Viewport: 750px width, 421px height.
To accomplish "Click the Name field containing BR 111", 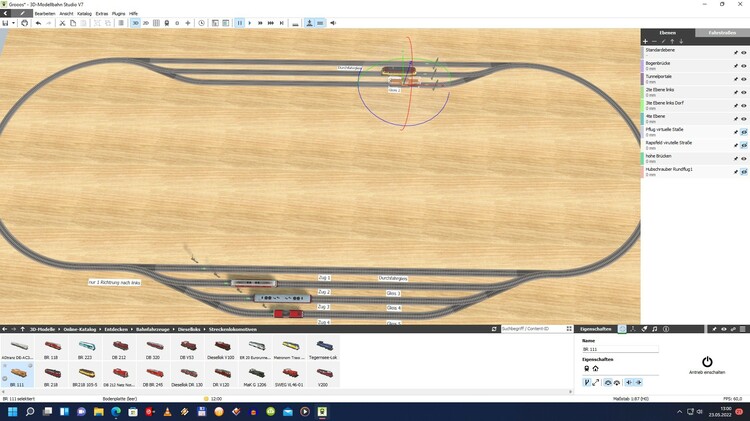I will [x=620, y=349].
